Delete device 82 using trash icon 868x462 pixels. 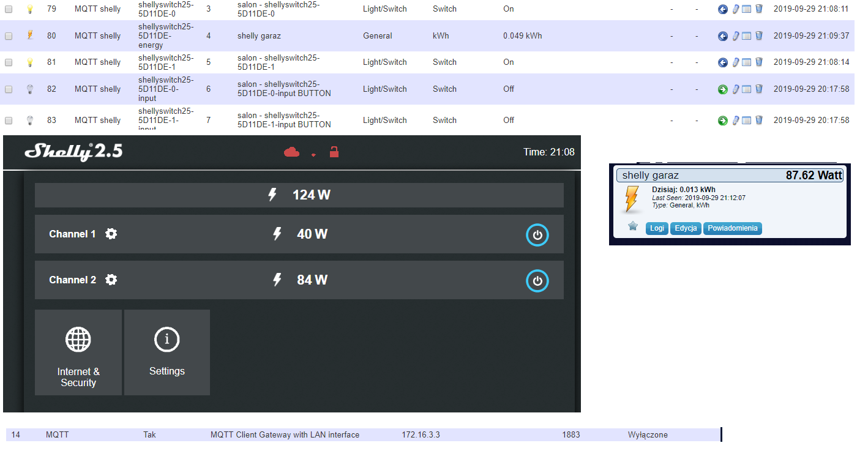[x=759, y=89]
